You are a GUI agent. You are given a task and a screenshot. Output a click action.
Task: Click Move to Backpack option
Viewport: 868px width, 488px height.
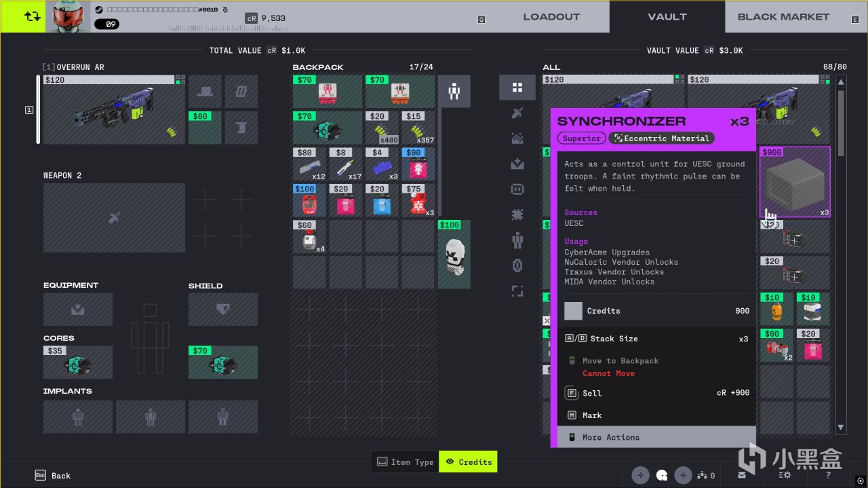coord(656,367)
